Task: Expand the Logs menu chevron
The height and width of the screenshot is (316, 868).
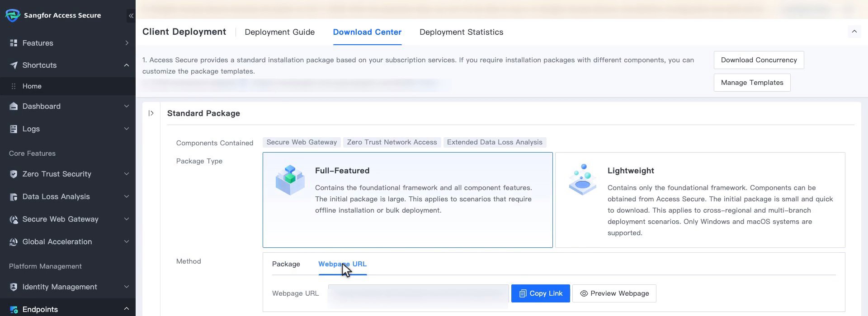Action: (x=127, y=129)
